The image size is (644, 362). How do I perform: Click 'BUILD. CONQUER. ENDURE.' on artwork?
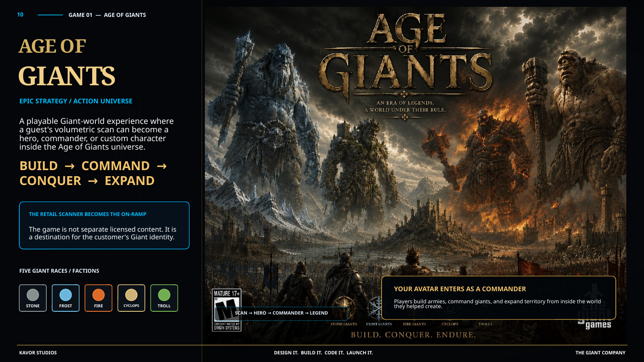coord(413,335)
